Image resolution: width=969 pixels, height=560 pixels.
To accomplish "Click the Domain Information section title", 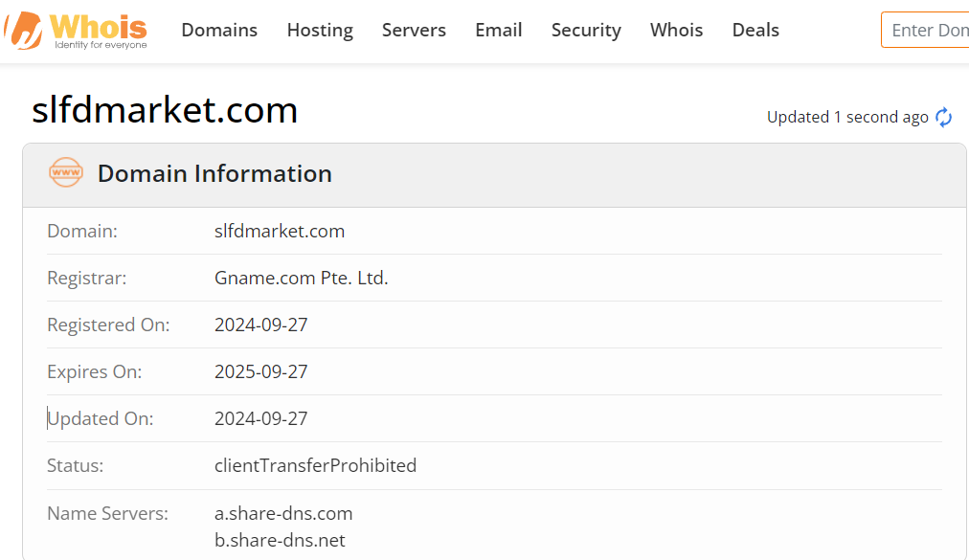I will tap(215, 173).
